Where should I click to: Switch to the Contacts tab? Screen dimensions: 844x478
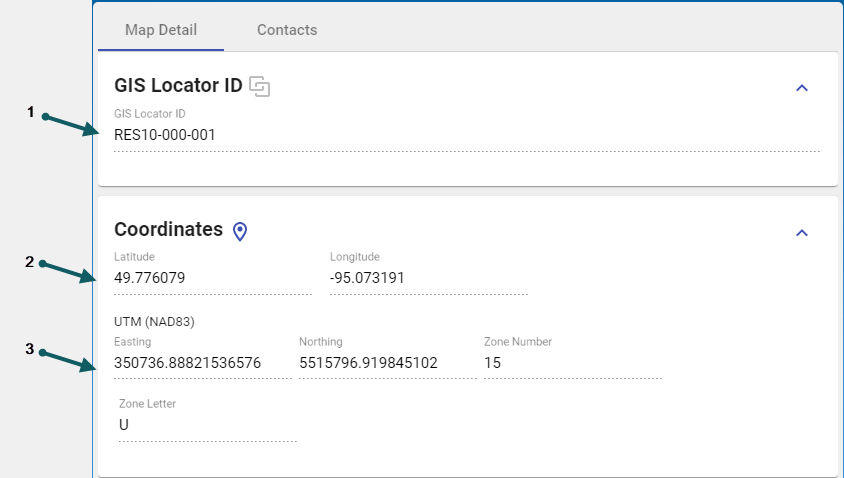[287, 30]
